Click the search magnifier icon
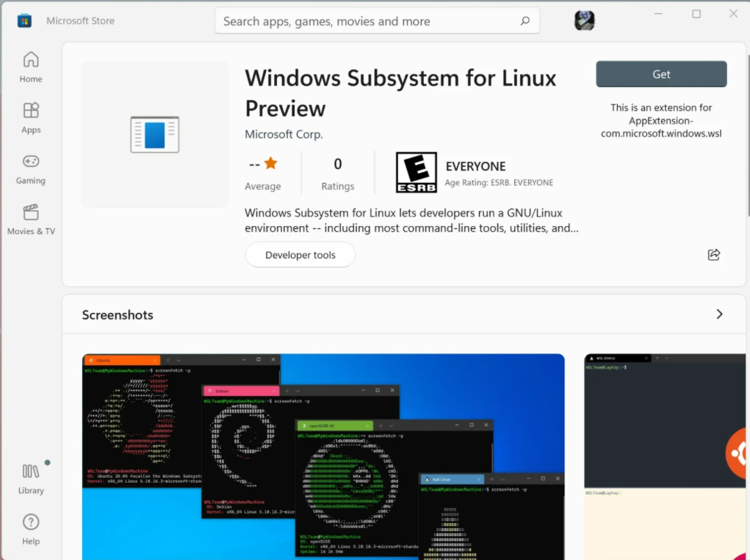The image size is (750, 560). tap(525, 21)
